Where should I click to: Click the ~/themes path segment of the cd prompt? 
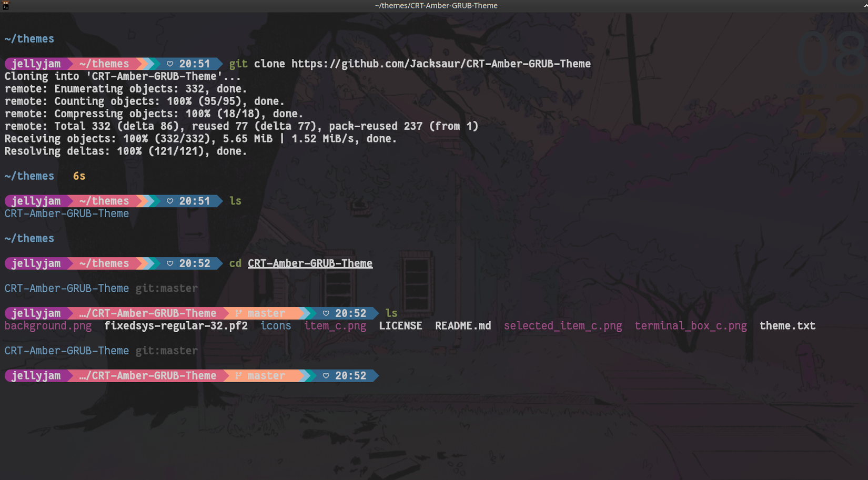tap(104, 263)
